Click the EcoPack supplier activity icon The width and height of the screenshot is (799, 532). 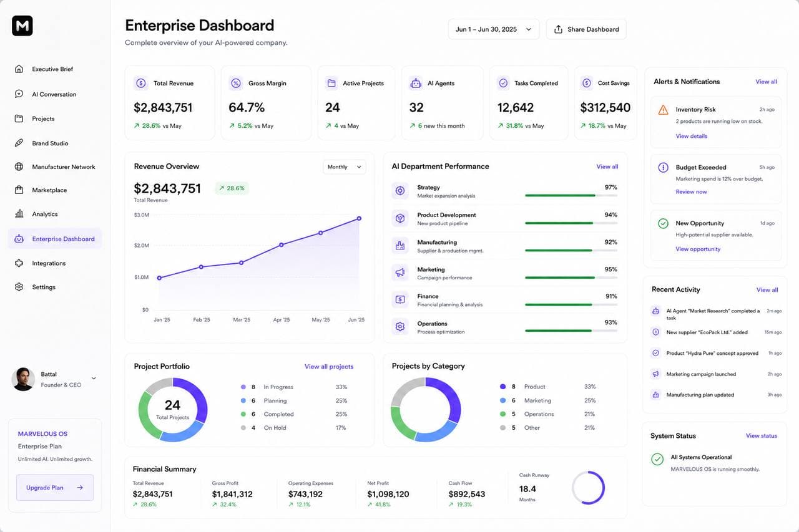click(655, 332)
